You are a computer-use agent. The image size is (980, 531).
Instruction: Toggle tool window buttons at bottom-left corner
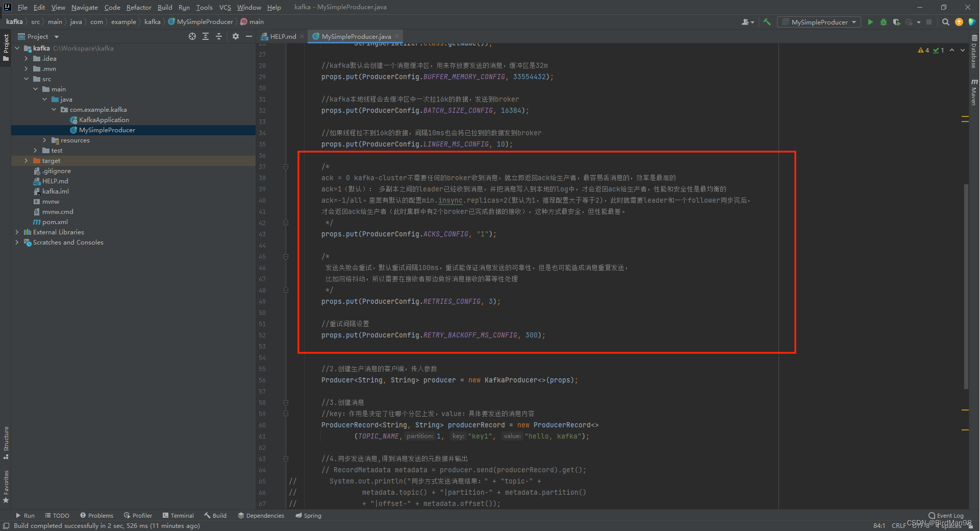click(6, 526)
